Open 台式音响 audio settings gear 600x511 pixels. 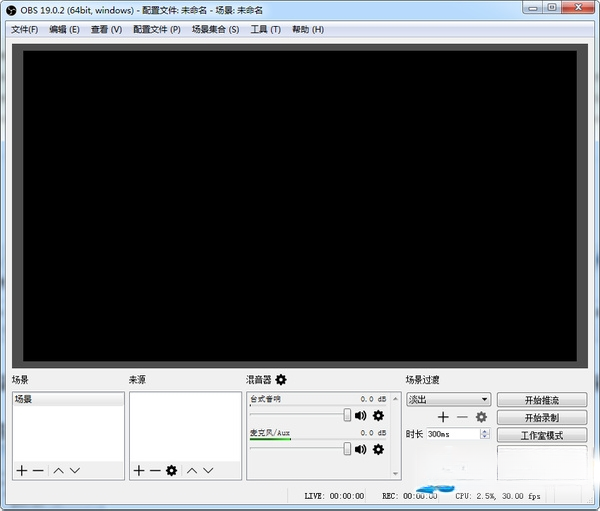click(x=378, y=415)
